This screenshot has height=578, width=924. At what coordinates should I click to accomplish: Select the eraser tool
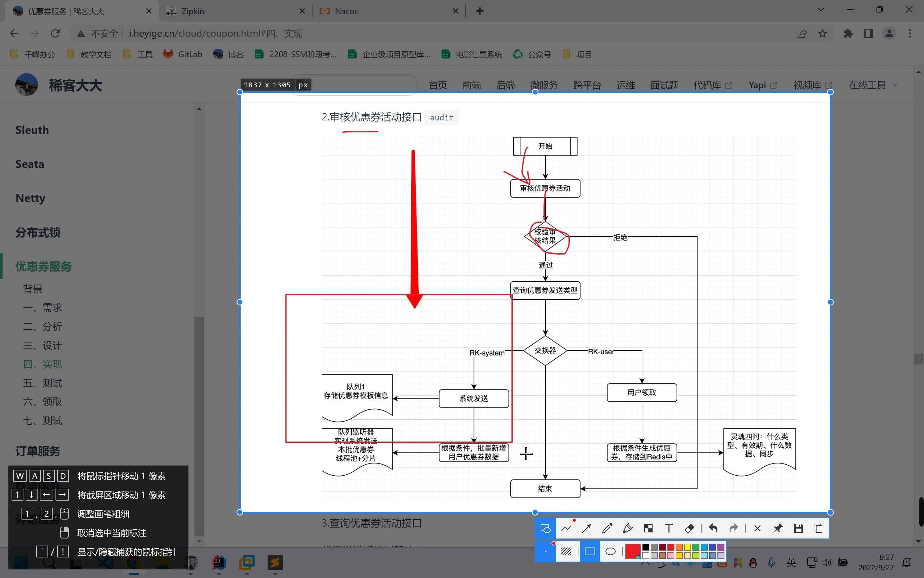(x=689, y=528)
